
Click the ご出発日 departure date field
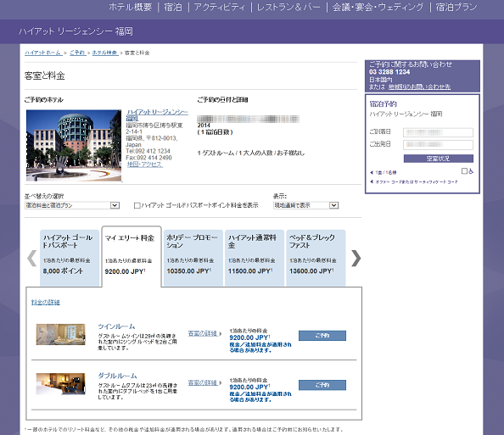coord(438,144)
